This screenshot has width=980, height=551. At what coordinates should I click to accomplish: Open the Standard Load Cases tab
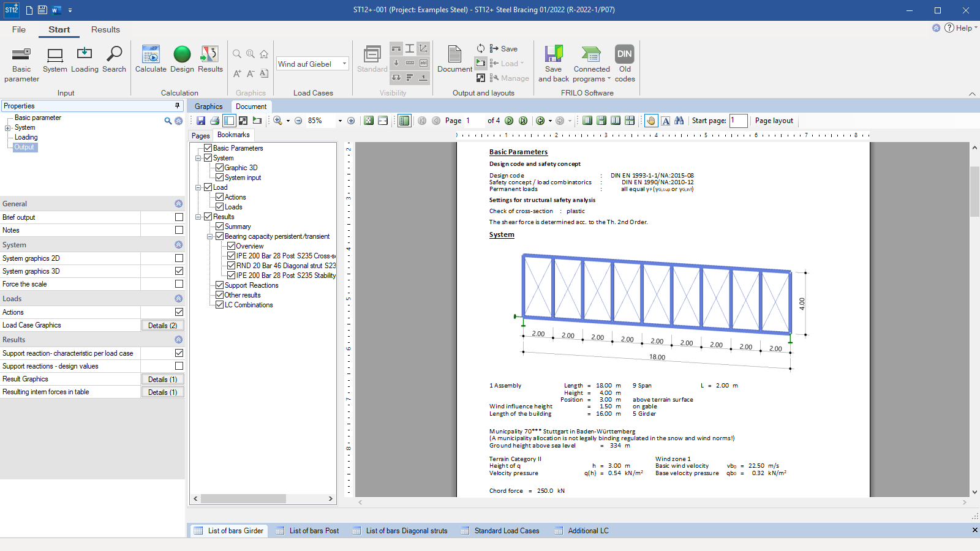tap(500, 531)
